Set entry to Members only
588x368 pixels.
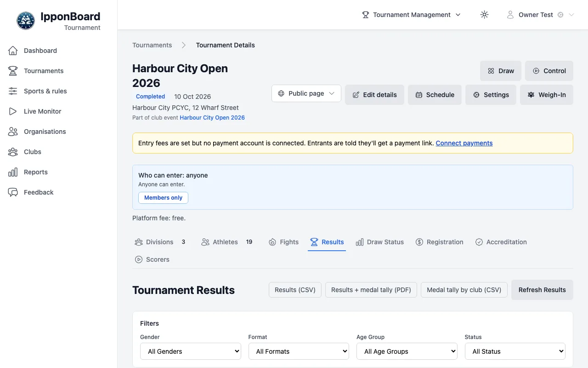click(x=163, y=198)
